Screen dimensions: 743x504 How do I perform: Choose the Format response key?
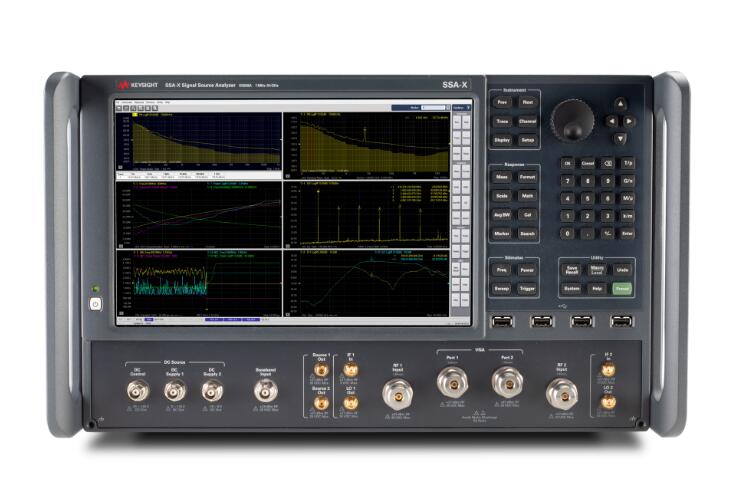click(x=527, y=177)
